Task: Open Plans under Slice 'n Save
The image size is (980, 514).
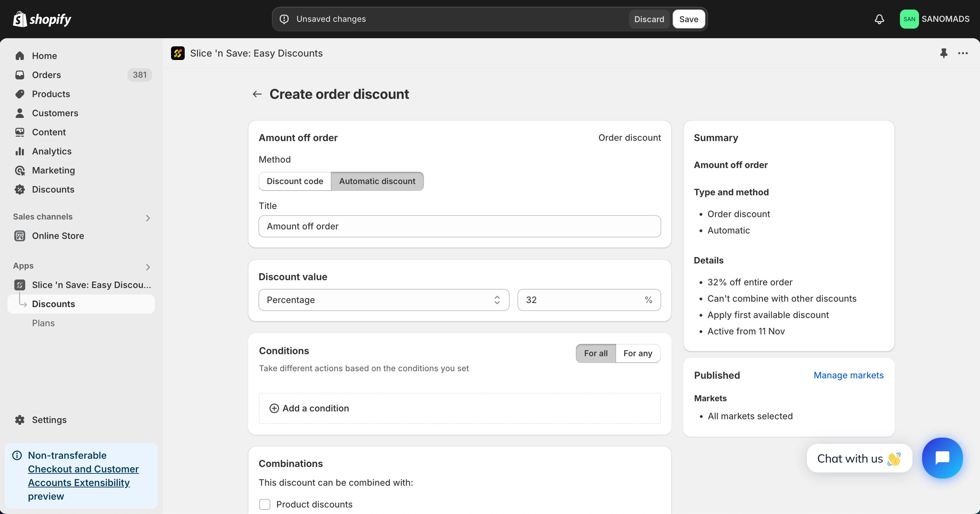Action: (x=43, y=323)
